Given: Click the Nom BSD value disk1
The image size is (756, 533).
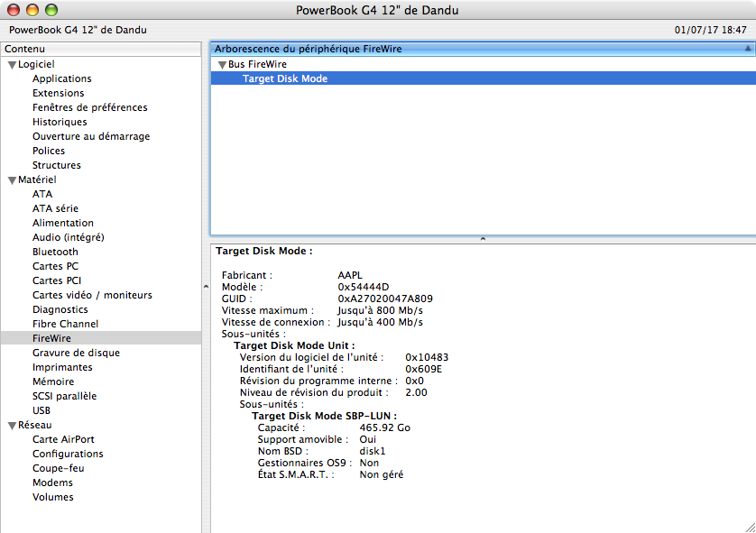Looking at the screenshot, I should [x=373, y=452].
